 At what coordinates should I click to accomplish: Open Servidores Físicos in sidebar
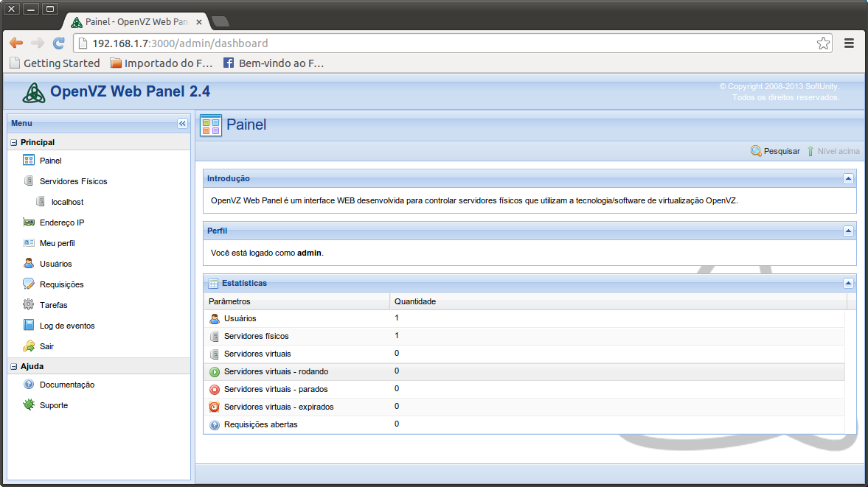[x=73, y=181]
